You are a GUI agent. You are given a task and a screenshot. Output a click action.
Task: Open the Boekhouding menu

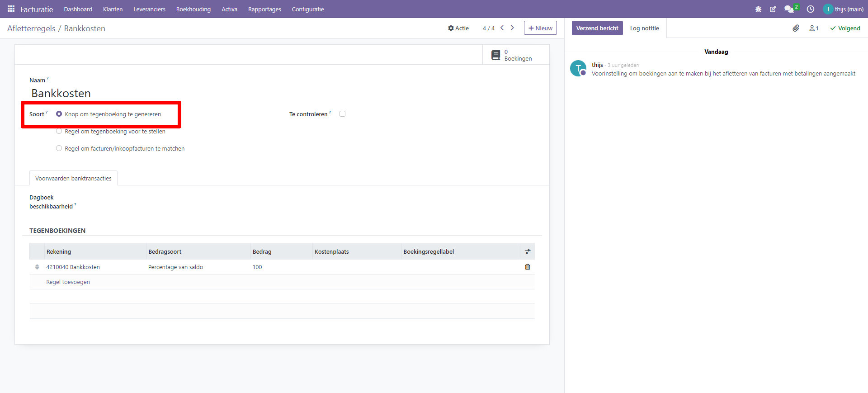tap(193, 9)
